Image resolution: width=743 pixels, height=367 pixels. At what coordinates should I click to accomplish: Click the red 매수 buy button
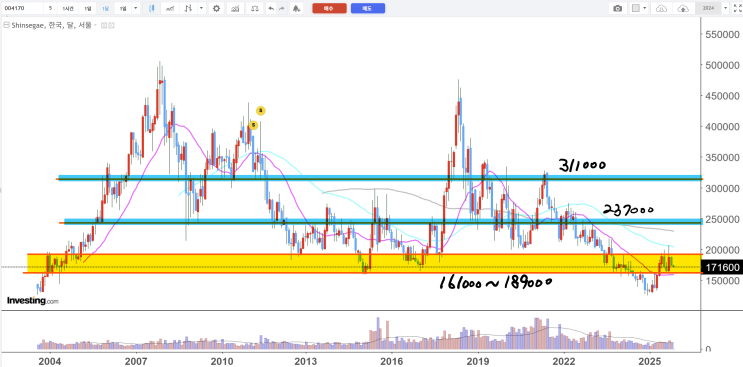[329, 8]
